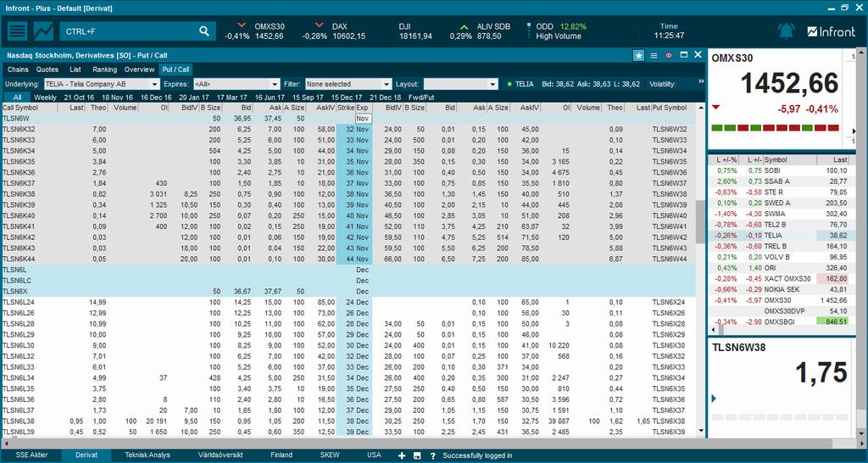The height and width of the screenshot is (463, 868).
Task: Click the ALIV SDB up arrow indicator
Action: [464, 26]
